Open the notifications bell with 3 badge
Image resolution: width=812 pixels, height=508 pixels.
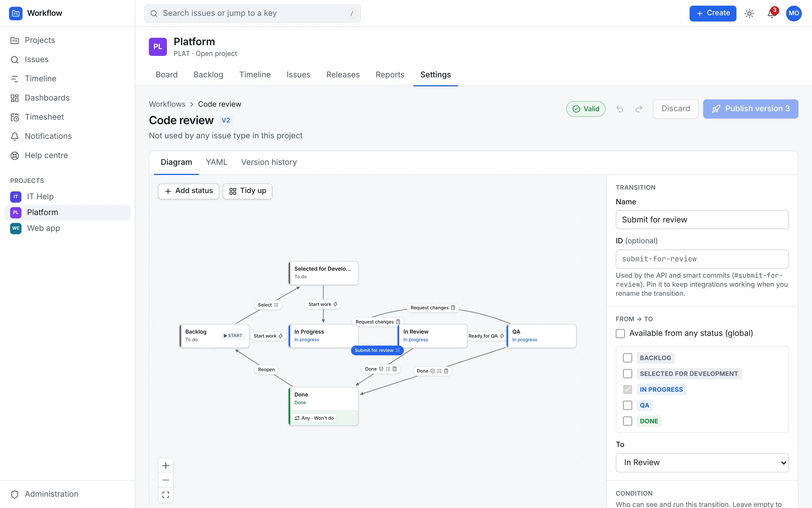tap(772, 14)
